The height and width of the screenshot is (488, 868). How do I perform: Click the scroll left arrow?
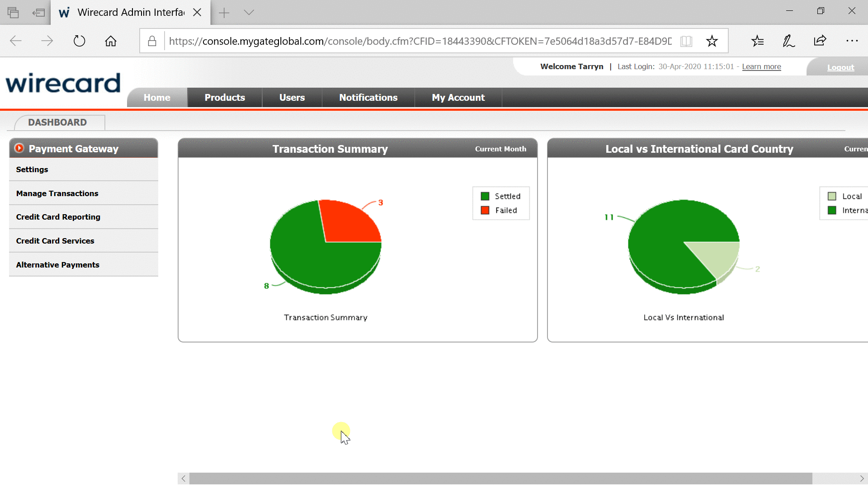pos(184,479)
